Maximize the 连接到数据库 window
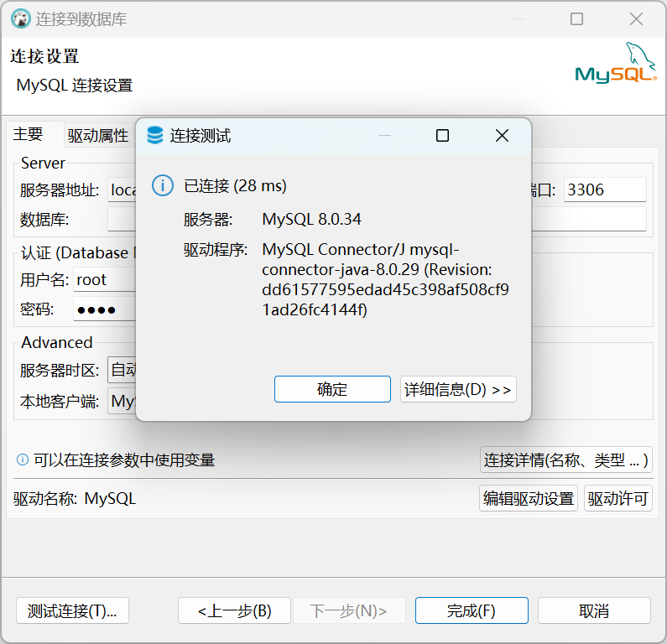The height and width of the screenshot is (644, 667). (576, 18)
